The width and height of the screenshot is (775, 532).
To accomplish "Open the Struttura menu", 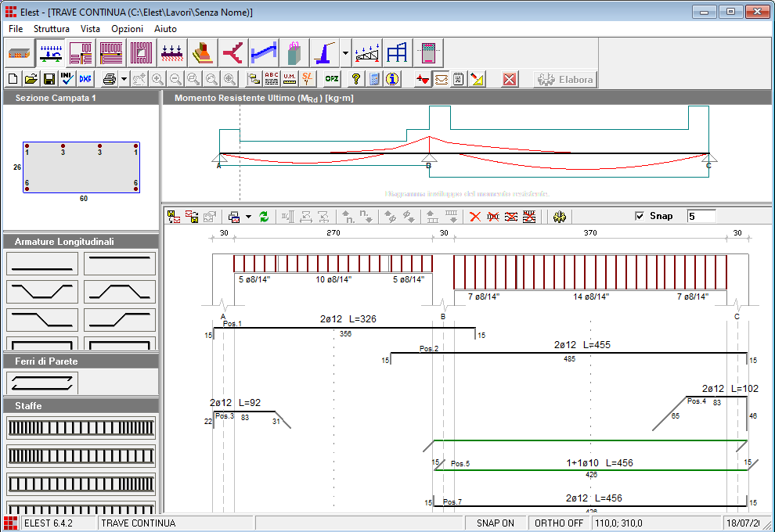I will pyautogui.click(x=52, y=28).
